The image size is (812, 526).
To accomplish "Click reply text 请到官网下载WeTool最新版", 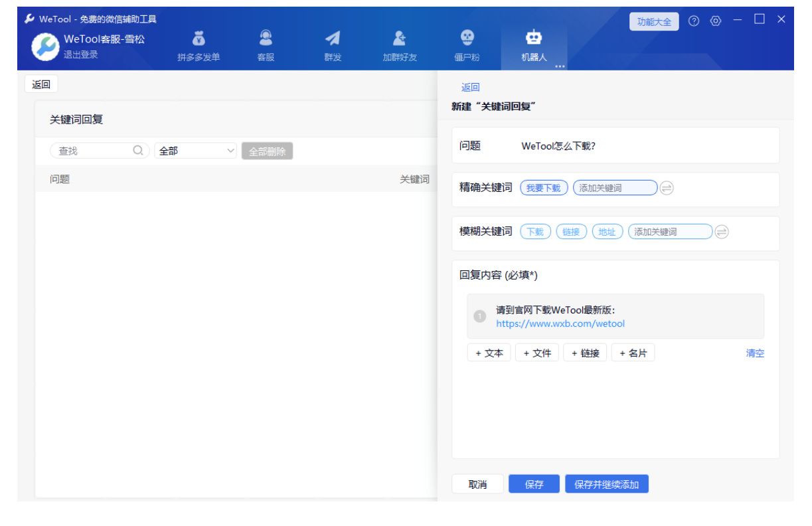I will coord(556,310).
